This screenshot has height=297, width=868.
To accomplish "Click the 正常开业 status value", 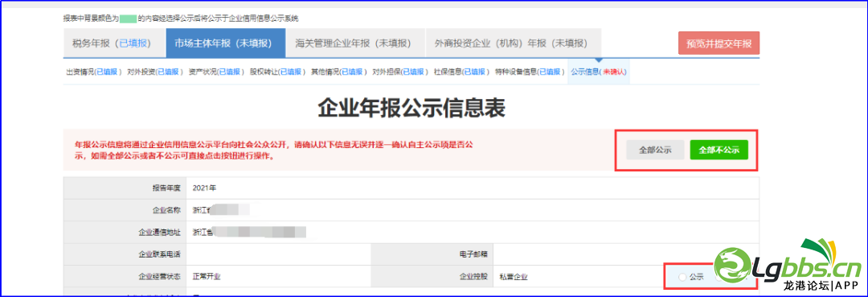I will pos(207,277).
